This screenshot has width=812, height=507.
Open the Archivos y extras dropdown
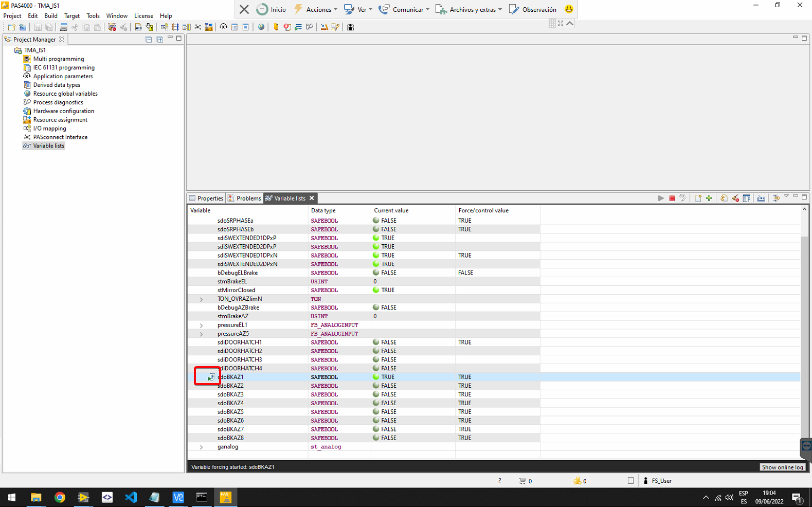pos(469,9)
